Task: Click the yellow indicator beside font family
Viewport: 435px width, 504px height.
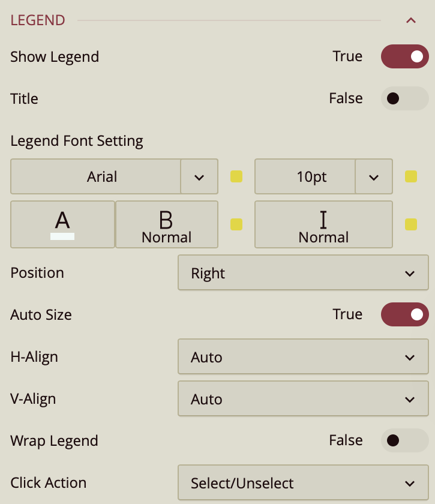Action: tap(236, 177)
